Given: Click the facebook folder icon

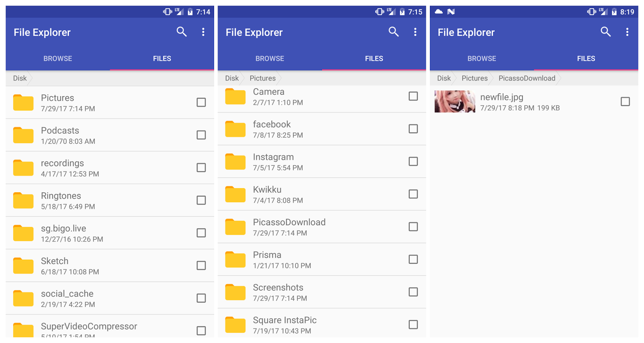Looking at the screenshot, I should coord(235,129).
